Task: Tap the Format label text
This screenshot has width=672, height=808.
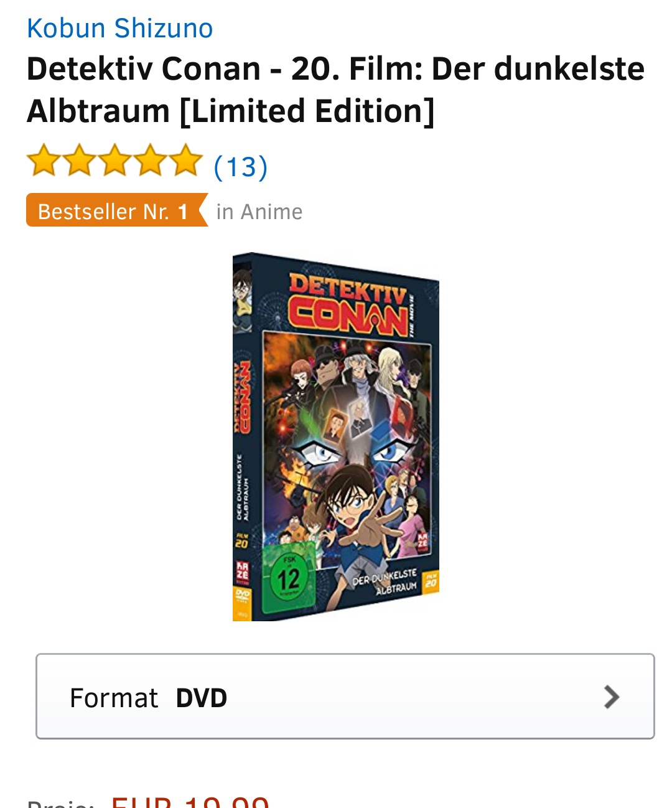Action: coord(114,698)
